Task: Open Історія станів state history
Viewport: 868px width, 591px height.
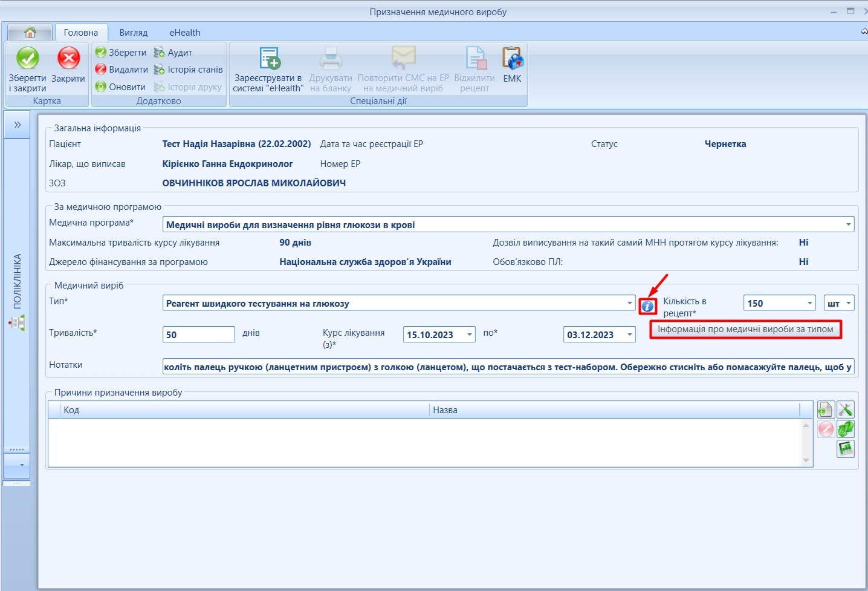Action: tap(188, 70)
